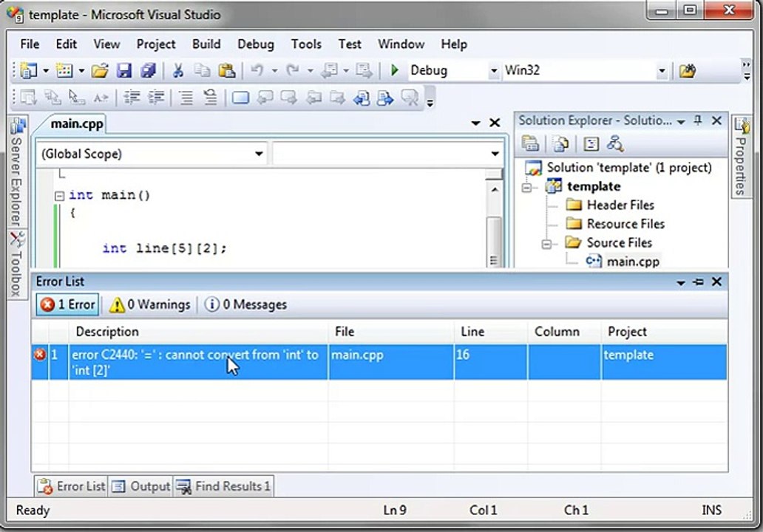Cut selection with the scissors icon
This screenshot has width=763, height=532.
click(x=178, y=71)
